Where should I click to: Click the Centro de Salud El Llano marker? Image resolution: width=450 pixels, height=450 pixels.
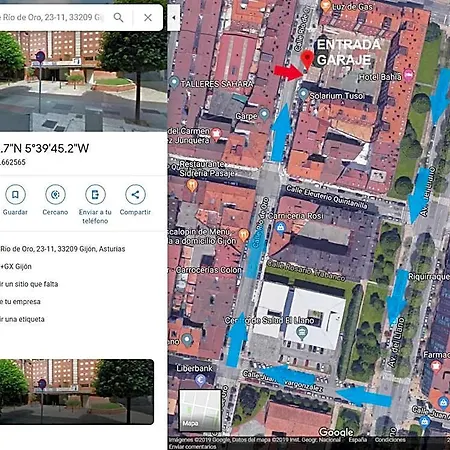[302, 332]
